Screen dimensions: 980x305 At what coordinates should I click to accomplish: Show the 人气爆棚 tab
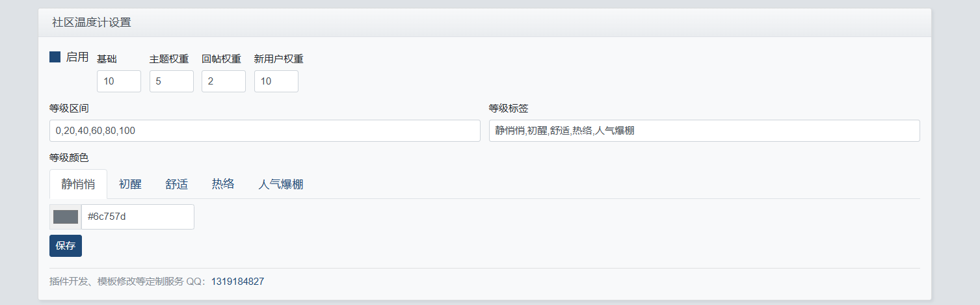point(280,184)
